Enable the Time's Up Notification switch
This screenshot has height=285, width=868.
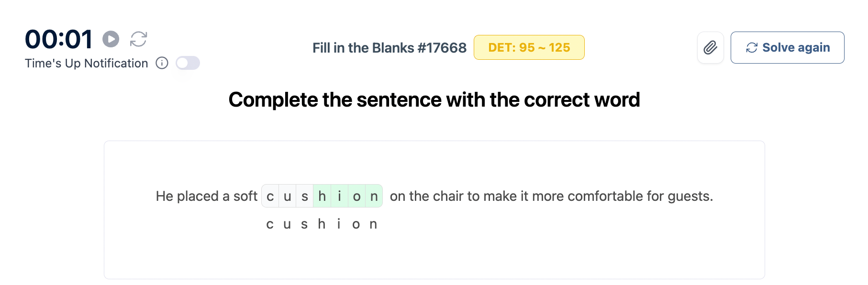click(x=188, y=63)
